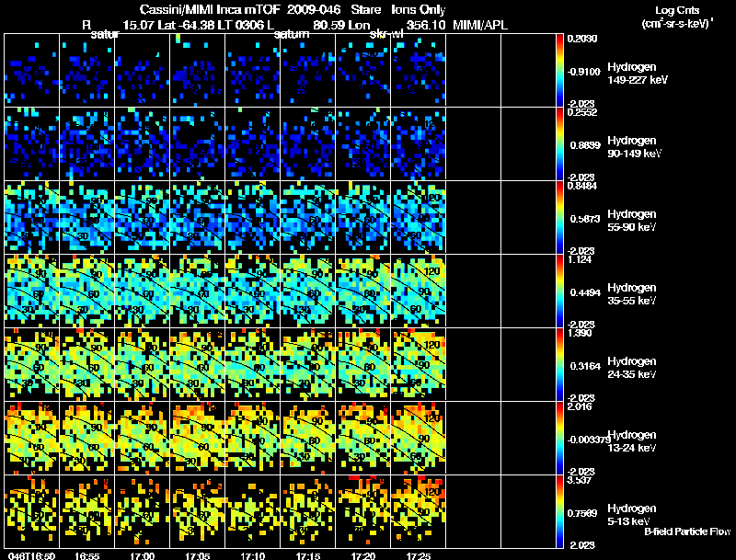Open the 24-35 keV image at 17:00
Screen dimensions: 736x560
(x=143, y=364)
